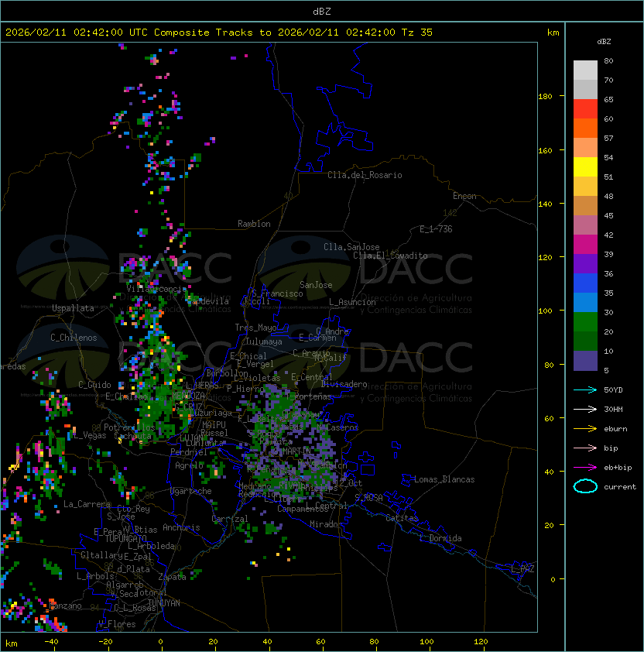The image size is (644, 652).
Task: Click the 'Tulumaya' label on the map
Action: pyautogui.click(x=264, y=341)
